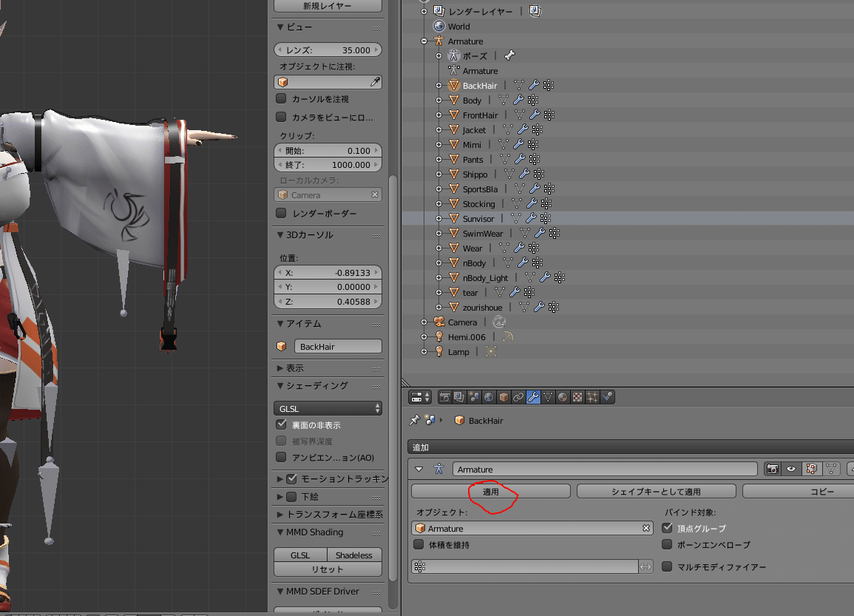Click the レンズ 35.000 value field

tap(328, 50)
